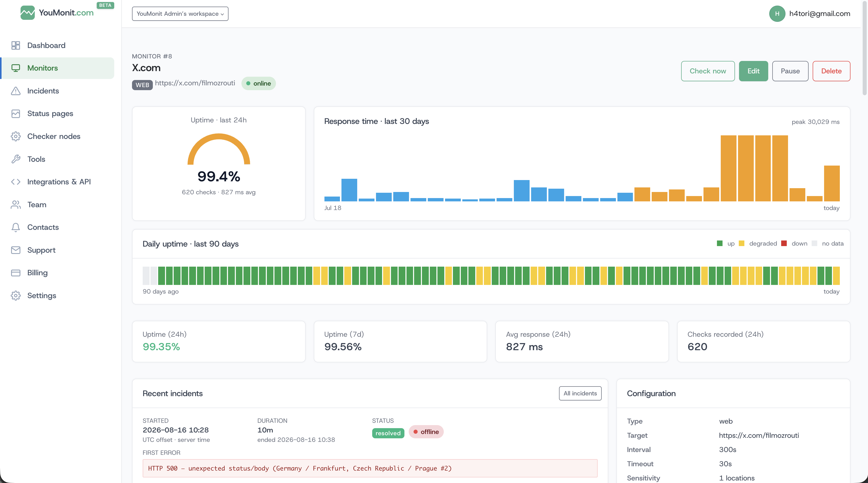The width and height of the screenshot is (868, 483).
Task: Select Billing in the sidebar
Action: click(x=57, y=273)
